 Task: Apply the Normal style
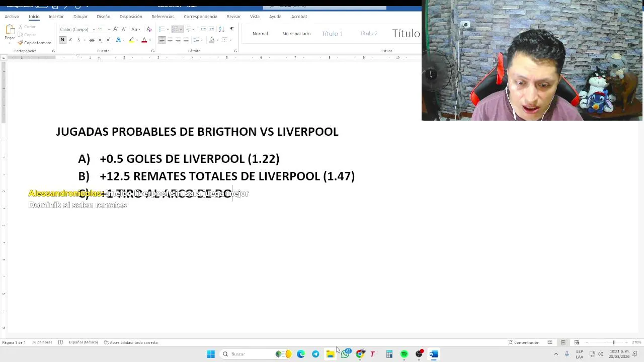(260, 34)
